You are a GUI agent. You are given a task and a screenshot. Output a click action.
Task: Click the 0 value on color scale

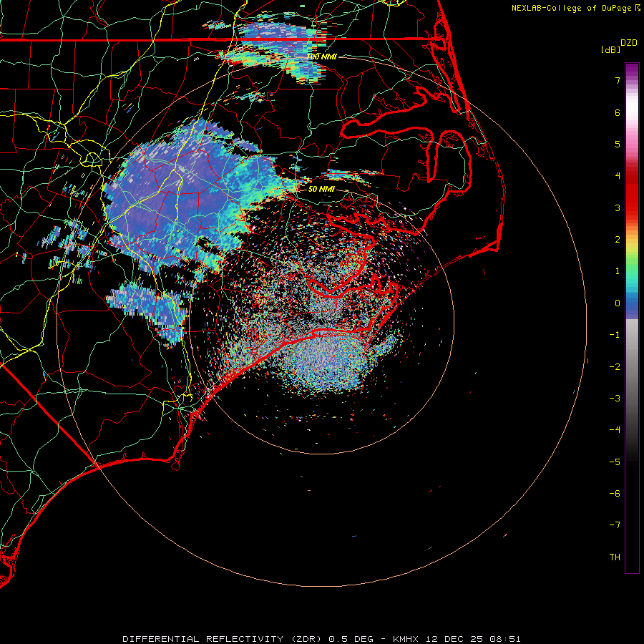(618, 303)
